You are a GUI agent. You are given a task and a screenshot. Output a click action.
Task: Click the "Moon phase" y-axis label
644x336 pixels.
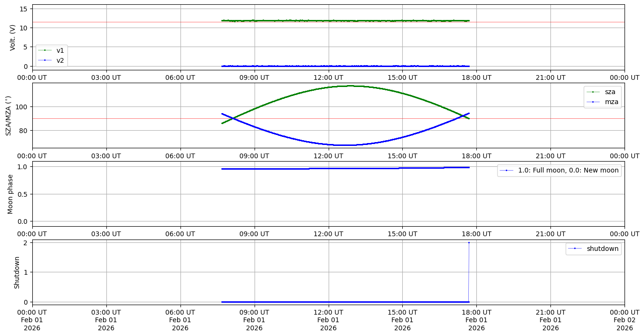[10, 193]
